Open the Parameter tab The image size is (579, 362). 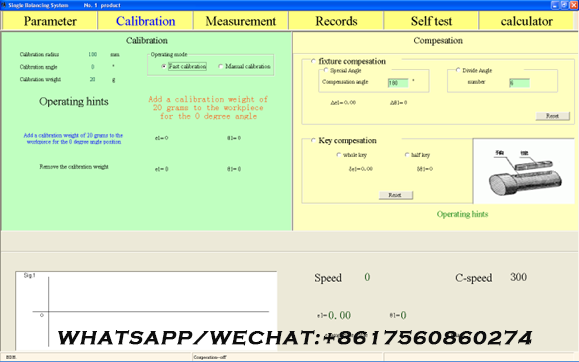(x=50, y=21)
